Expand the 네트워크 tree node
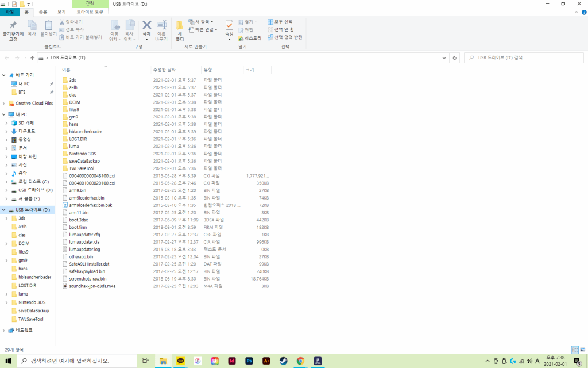 4,331
